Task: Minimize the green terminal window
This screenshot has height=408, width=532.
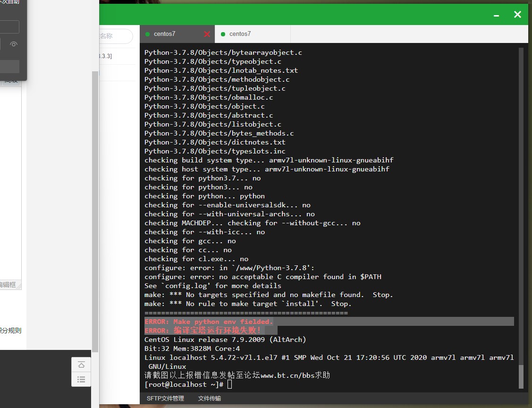Action: [x=497, y=15]
